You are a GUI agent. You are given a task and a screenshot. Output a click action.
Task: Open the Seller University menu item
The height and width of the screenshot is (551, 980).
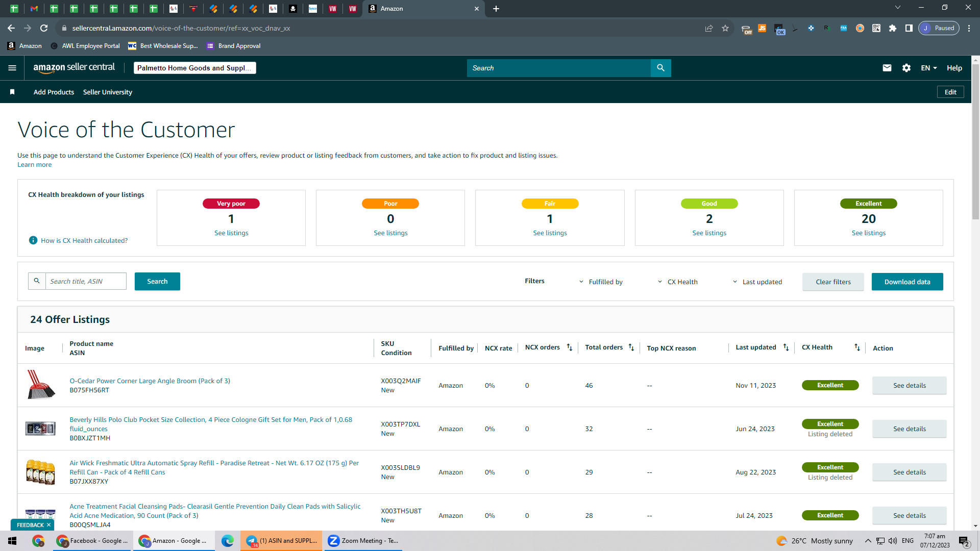(108, 92)
